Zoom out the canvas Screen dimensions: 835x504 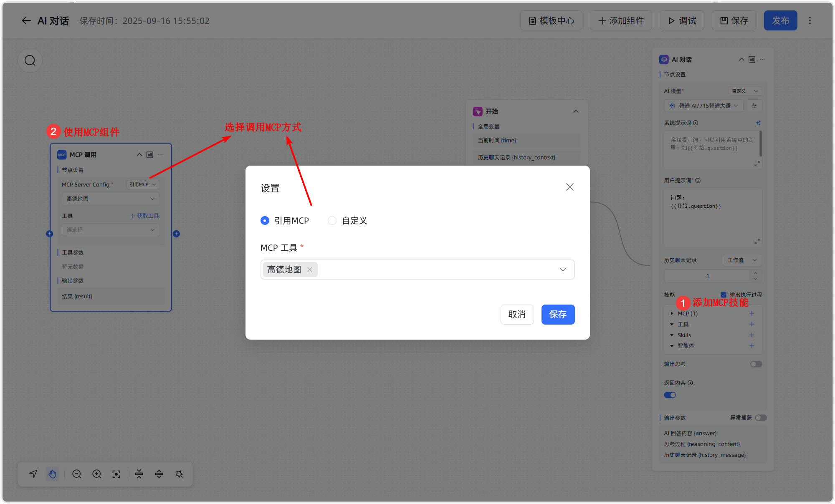point(76,474)
